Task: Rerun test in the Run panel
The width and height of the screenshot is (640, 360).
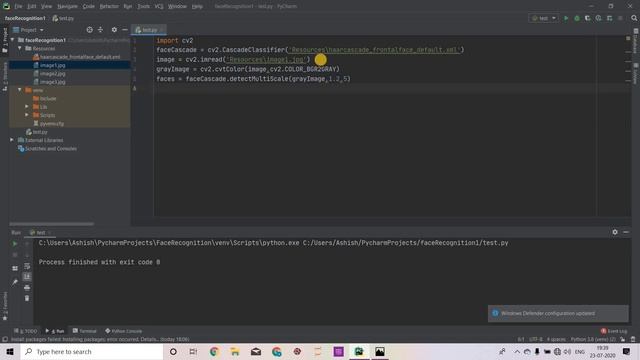Action: coord(15,244)
